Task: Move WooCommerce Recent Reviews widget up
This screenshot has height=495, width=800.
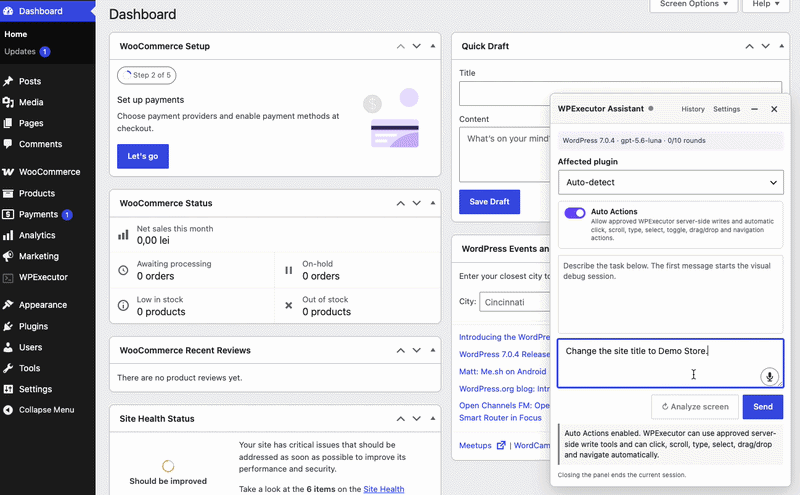Action: click(x=401, y=350)
